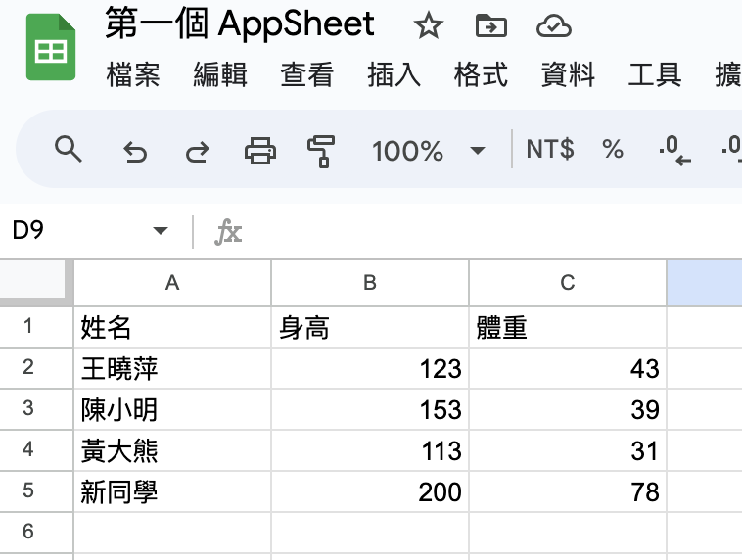The image size is (742, 560).
Task: Apply percent format
Action: 613,149
